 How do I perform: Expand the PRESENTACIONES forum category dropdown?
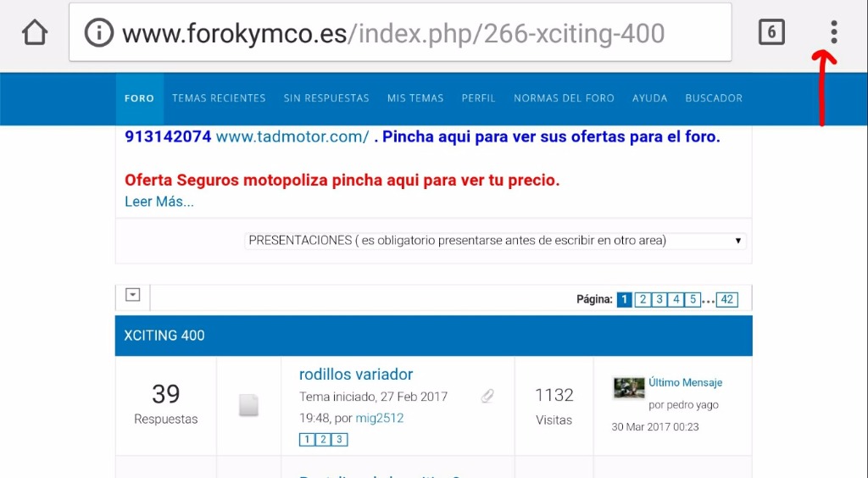495,241
